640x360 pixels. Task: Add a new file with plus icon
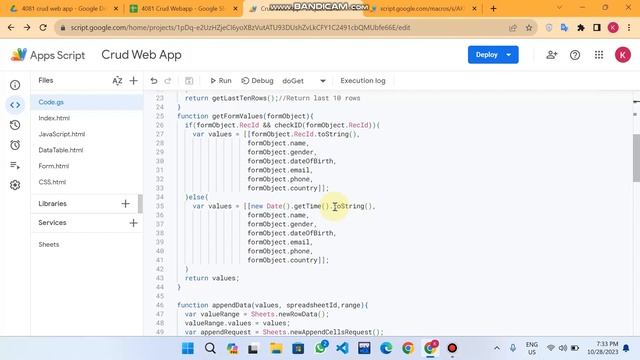133,80
